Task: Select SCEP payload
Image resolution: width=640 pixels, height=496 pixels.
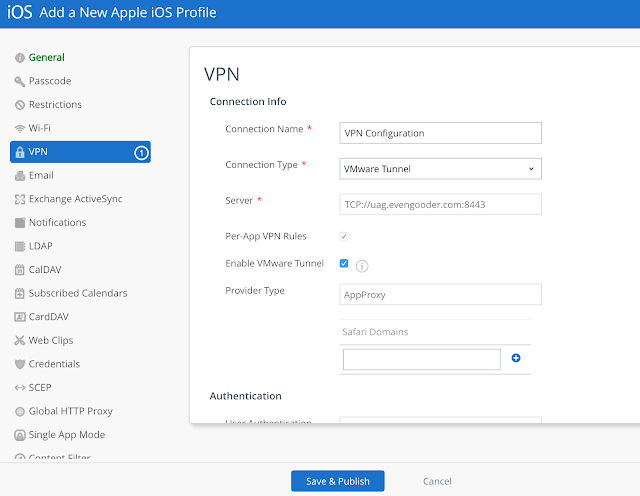Action: (x=40, y=388)
